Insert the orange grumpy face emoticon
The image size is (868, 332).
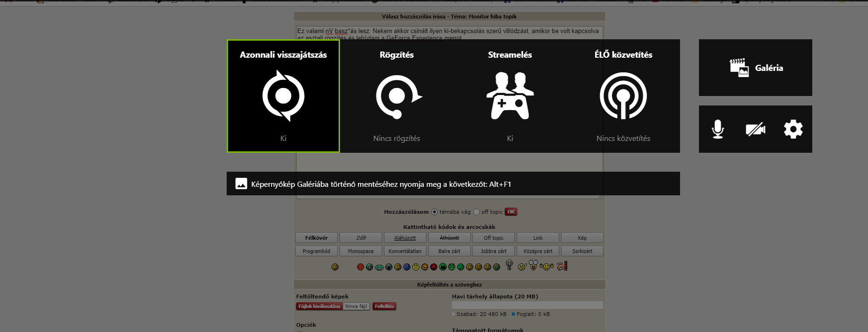click(425, 267)
